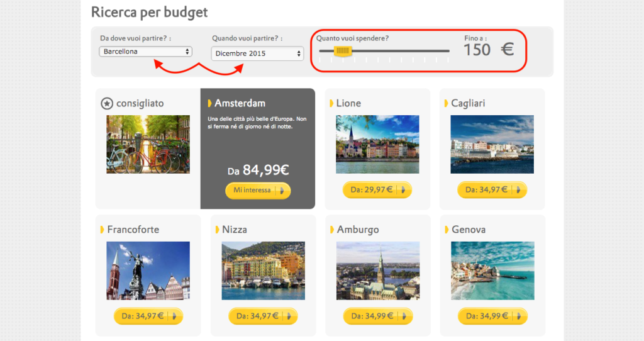Screen dimensions: 644x341
Task: Click the Mi interessa button for Amsterdam
Action: 258,190
